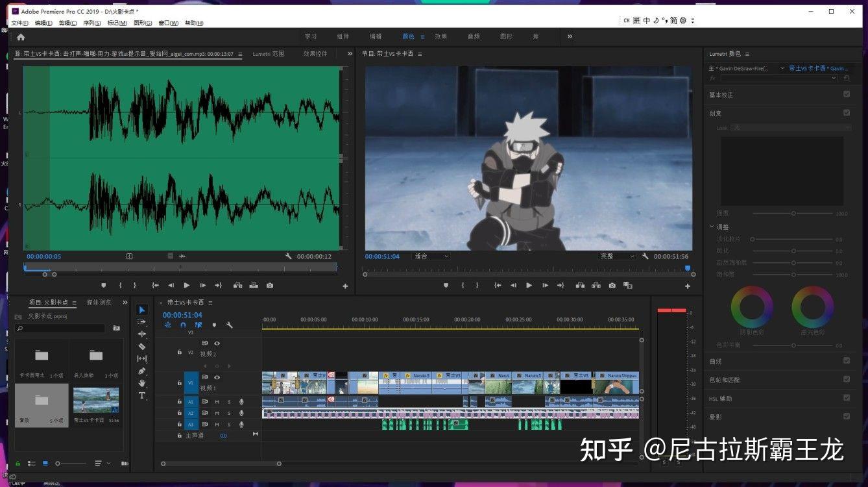This screenshot has height=487, width=868.
Task: Select the Type tool
Action: click(142, 395)
